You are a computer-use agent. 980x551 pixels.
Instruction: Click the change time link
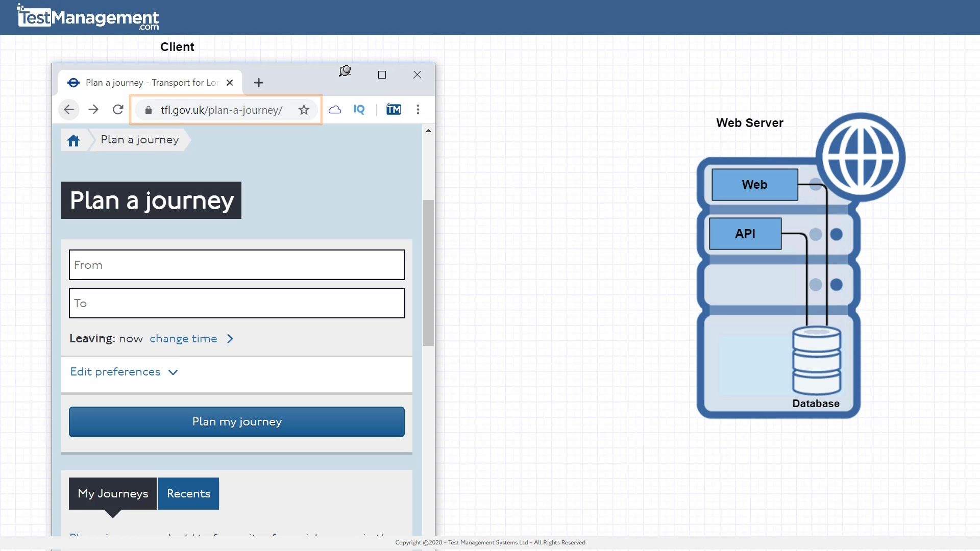coord(183,339)
